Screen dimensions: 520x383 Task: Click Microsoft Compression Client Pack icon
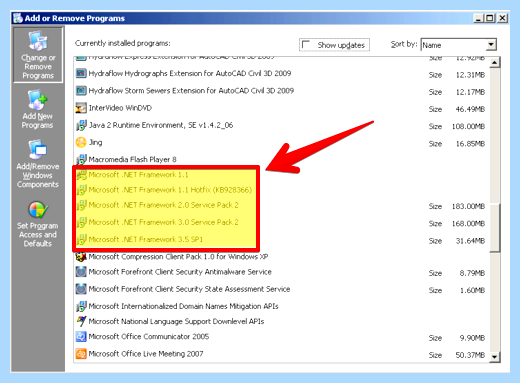pos(81,257)
